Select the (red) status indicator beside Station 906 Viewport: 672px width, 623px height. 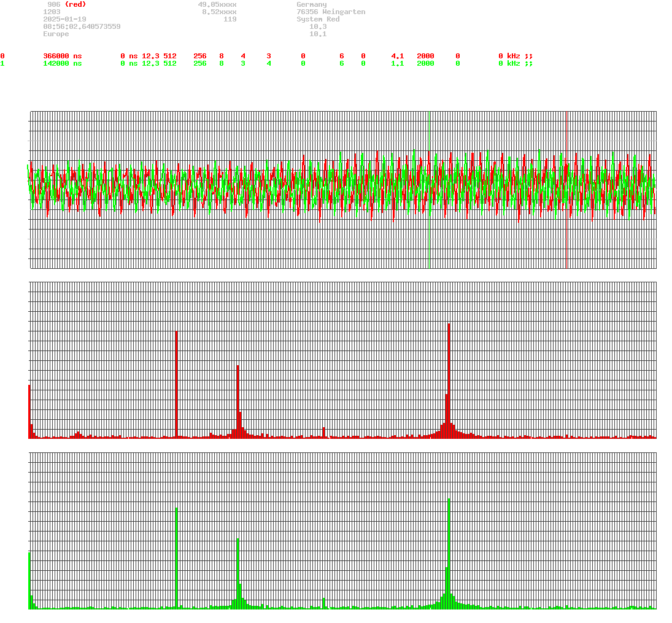[76, 4]
